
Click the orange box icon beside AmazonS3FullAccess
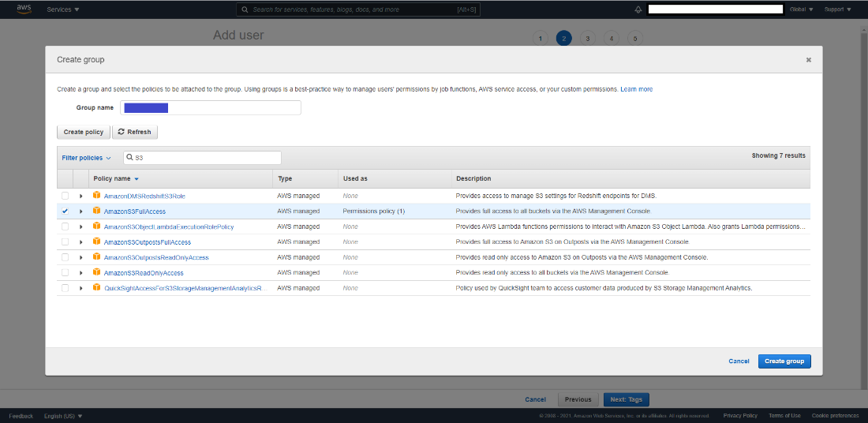pyautogui.click(x=97, y=211)
